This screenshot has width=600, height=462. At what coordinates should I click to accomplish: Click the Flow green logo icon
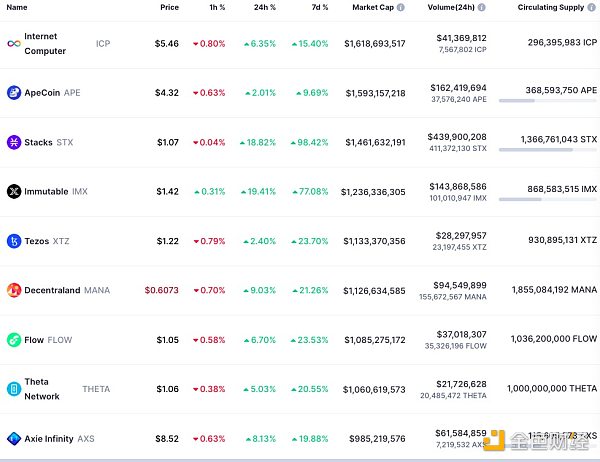14,340
